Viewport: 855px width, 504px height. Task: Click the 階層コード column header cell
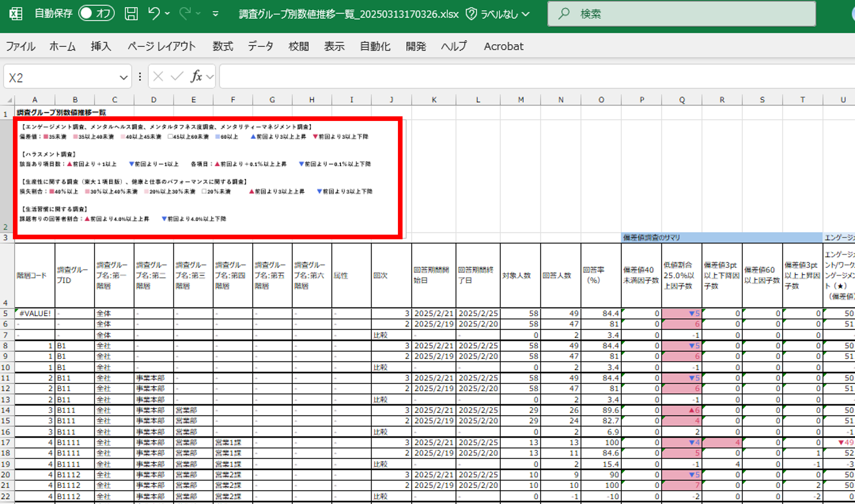35,275
